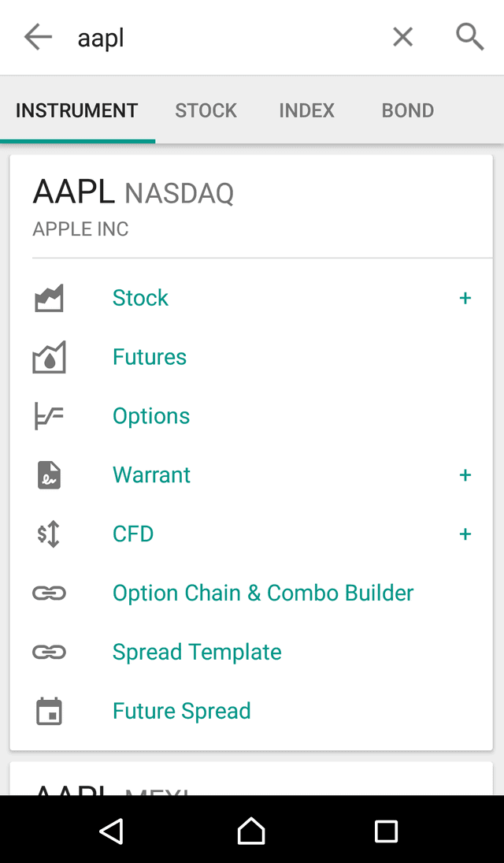This screenshot has height=863, width=504.
Task: Tap the aapl search input field
Action: click(197, 36)
